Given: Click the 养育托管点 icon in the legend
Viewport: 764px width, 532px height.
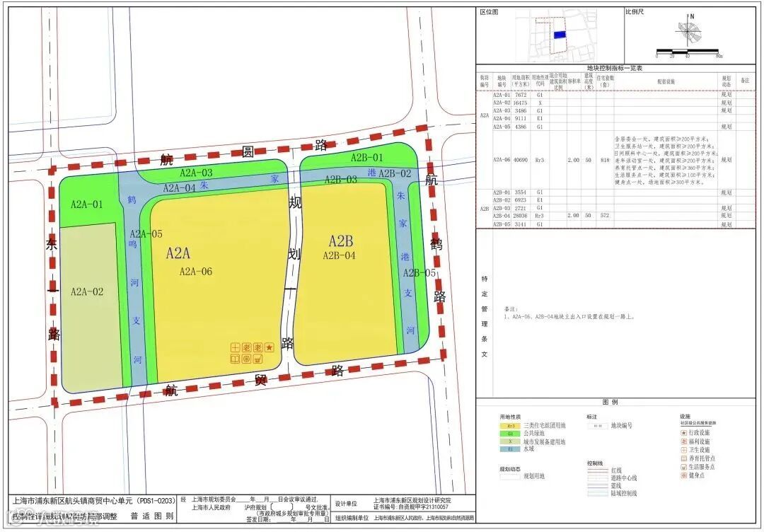Looking at the screenshot, I should pos(684,458).
